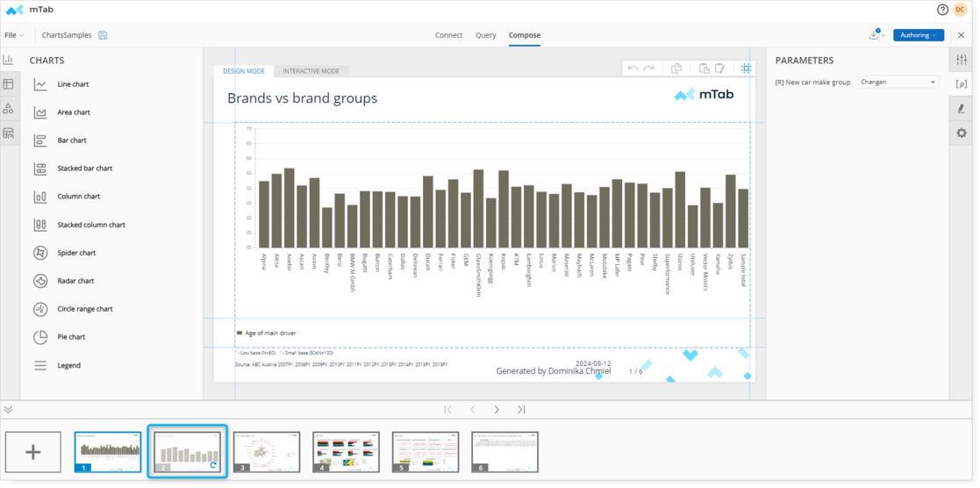The height and width of the screenshot is (488, 980).
Task: Undo the last canvas action
Action: 633,68
